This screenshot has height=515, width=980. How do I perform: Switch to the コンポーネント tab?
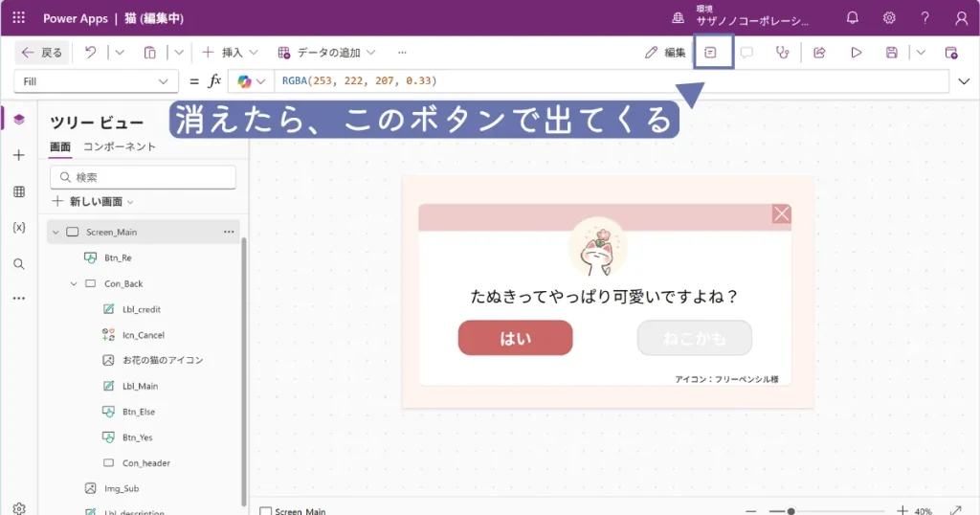pyautogui.click(x=120, y=146)
